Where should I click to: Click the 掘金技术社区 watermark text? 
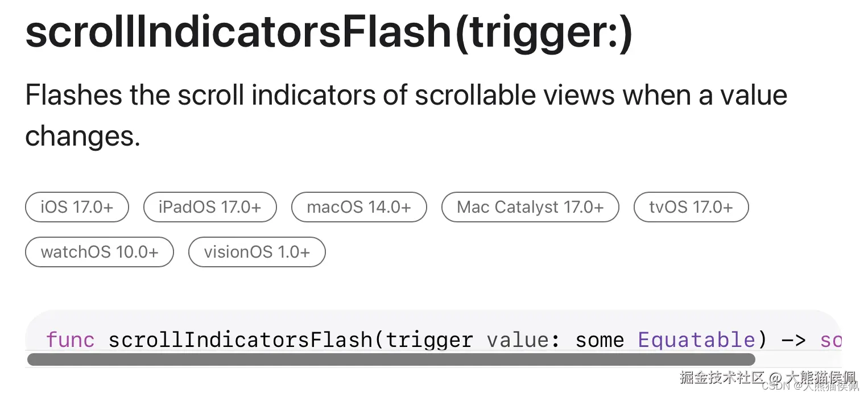pos(722,377)
